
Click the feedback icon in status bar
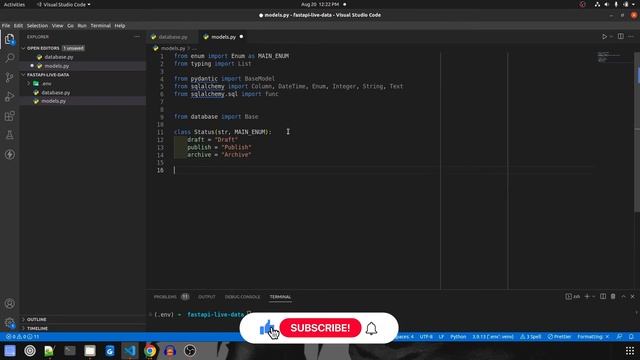(619, 337)
